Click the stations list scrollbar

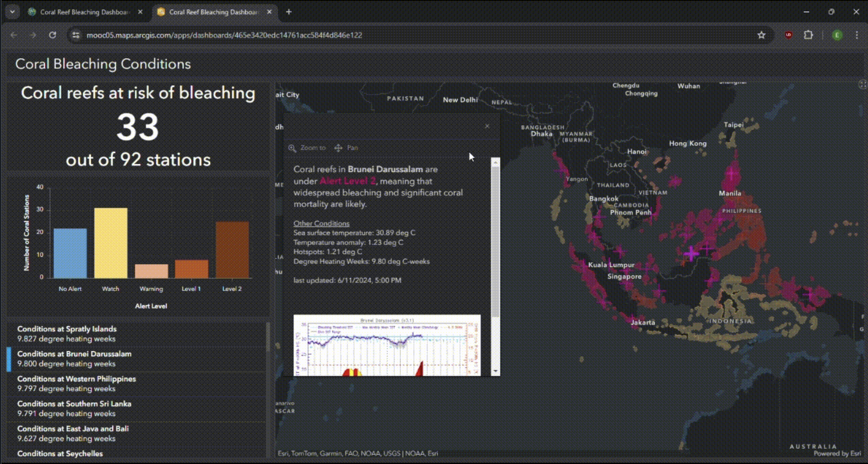coord(268,337)
